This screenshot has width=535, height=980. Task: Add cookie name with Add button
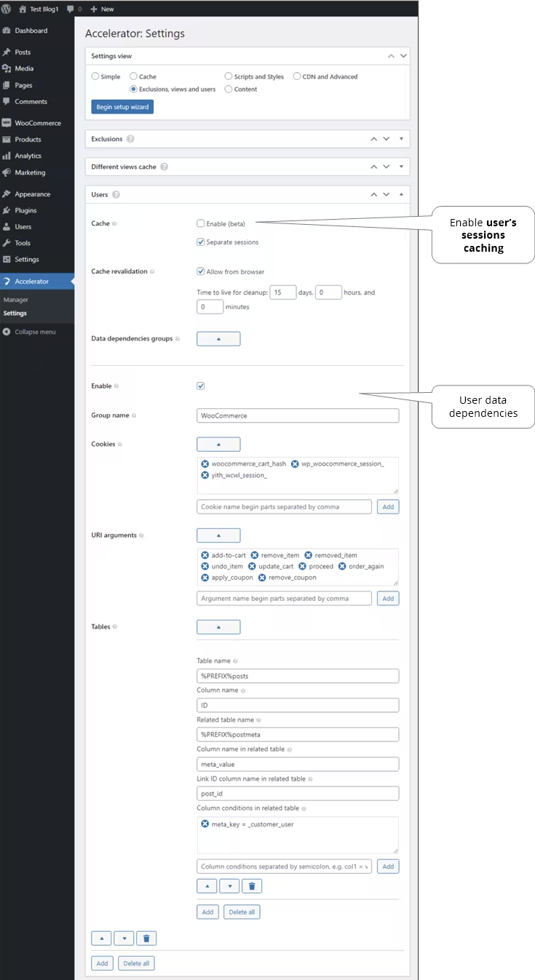[x=388, y=507]
